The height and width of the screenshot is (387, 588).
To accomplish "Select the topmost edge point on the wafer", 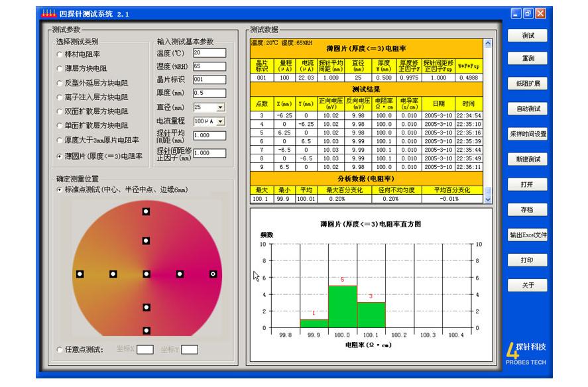I will [x=147, y=211].
